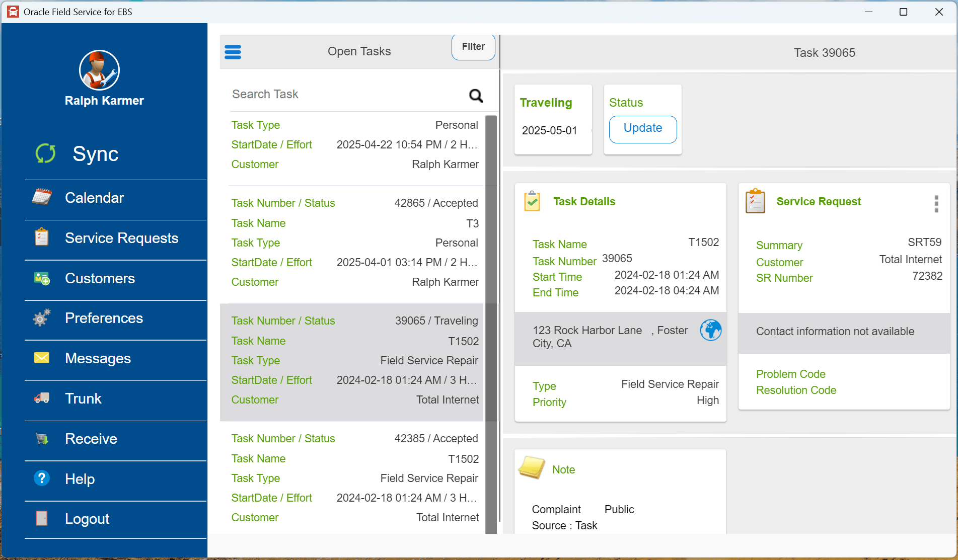Click the Start Time value 01:24 AM
958x560 pixels.
point(667,275)
